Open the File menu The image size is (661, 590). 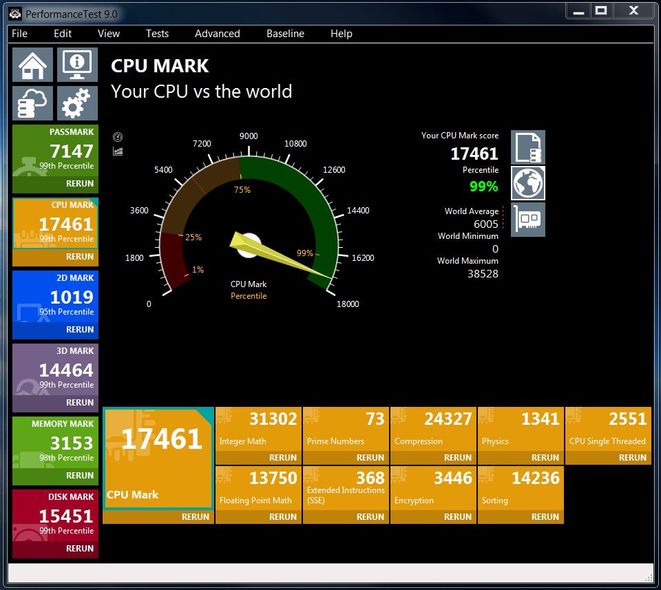click(x=19, y=34)
